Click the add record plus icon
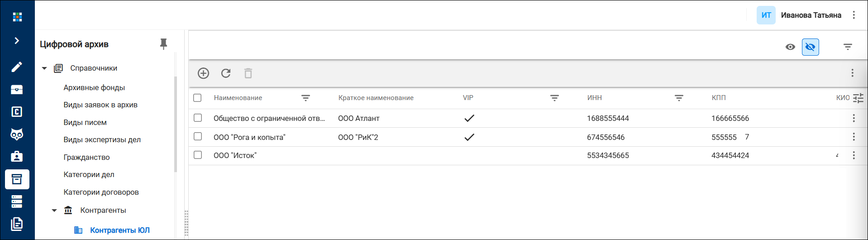 (x=203, y=73)
